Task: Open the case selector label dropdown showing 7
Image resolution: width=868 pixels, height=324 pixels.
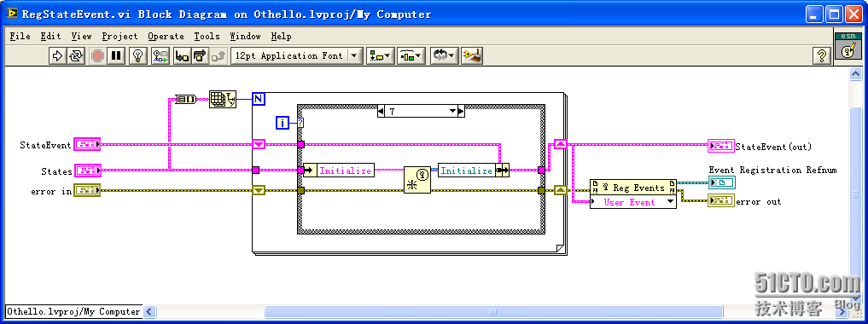Action: point(421,112)
